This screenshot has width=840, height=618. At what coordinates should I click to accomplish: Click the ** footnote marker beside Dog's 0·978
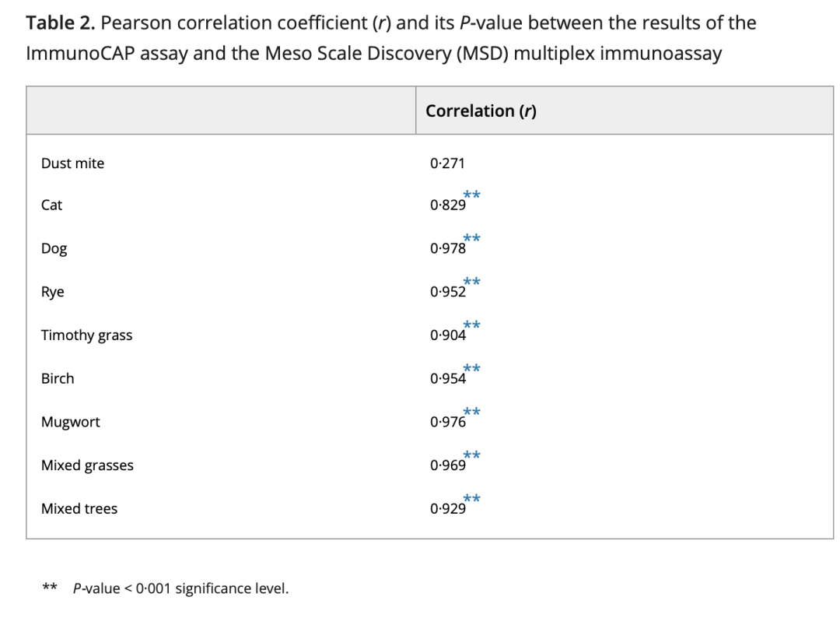pos(471,239)
